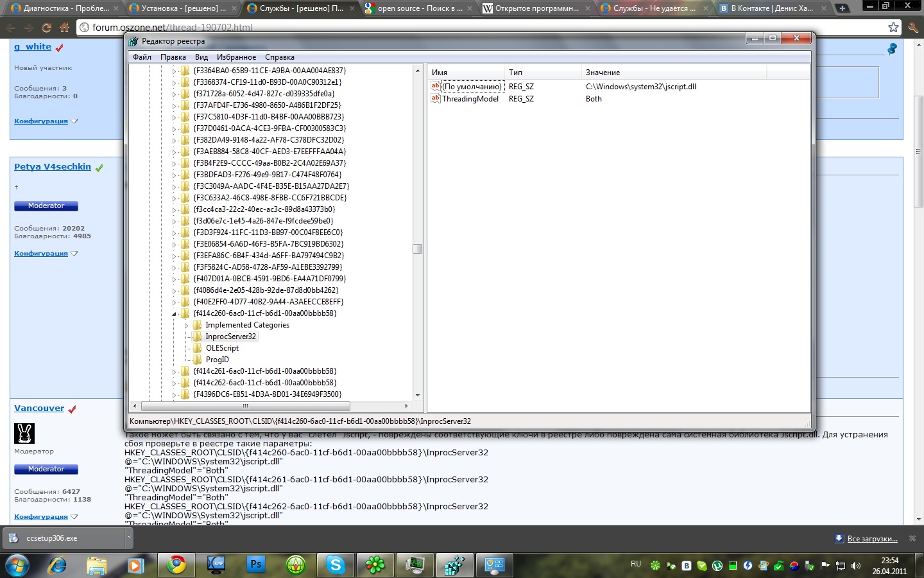This screenshot has width=924, height=578.
Task: Open KMPlayer from the taskbar
Action: [216, 565]
